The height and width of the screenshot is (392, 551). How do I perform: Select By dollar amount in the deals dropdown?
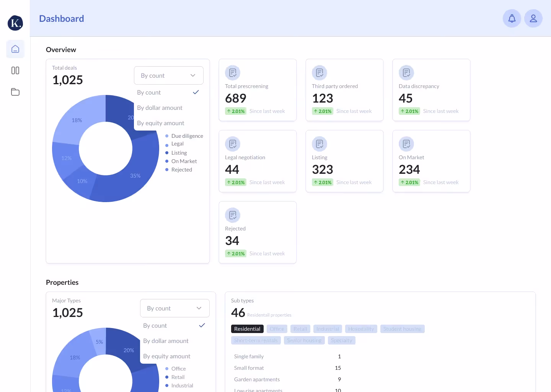pyautogui.click(x=160, y=108)
